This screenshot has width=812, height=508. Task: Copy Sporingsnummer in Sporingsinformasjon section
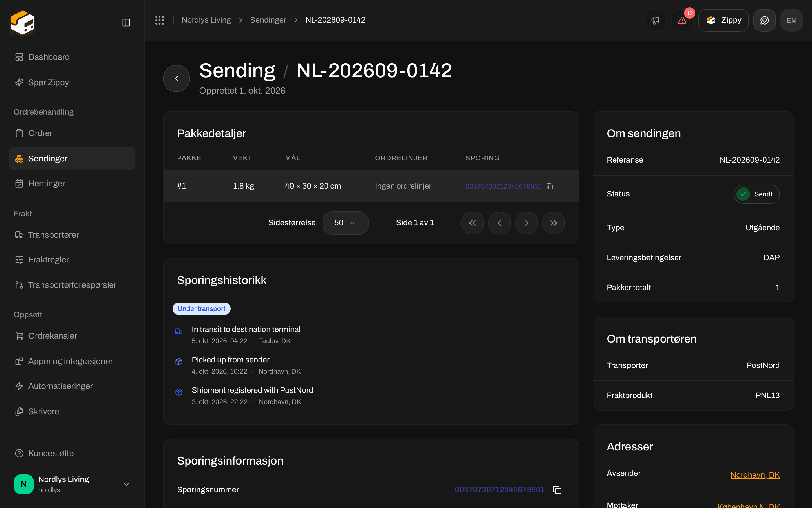557,490
